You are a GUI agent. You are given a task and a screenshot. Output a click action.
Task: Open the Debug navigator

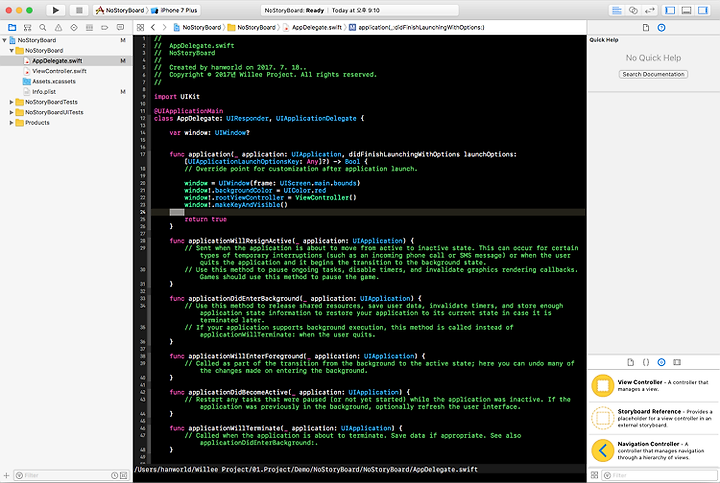[x=89, y=28]
